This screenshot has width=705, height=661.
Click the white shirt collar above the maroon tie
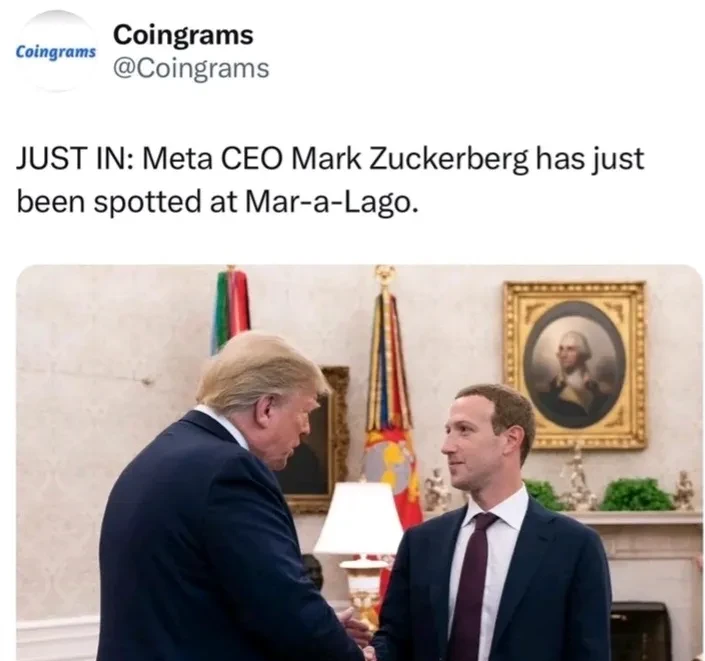click(497, 506)
